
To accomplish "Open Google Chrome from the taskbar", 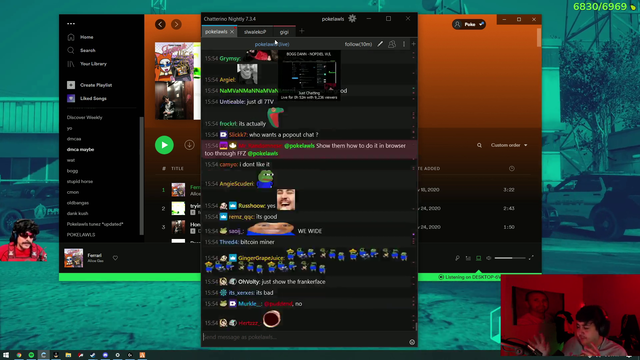I will [19, 355].
